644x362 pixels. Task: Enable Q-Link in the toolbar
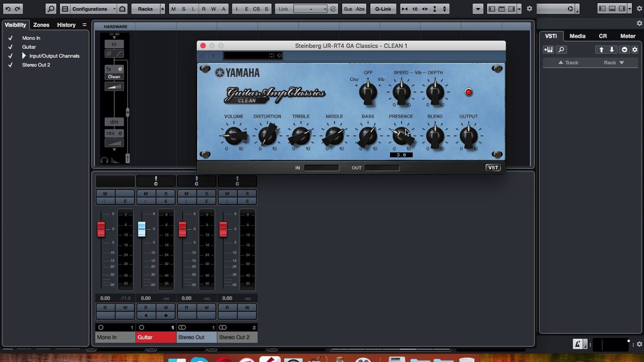[x=382, y=9]
